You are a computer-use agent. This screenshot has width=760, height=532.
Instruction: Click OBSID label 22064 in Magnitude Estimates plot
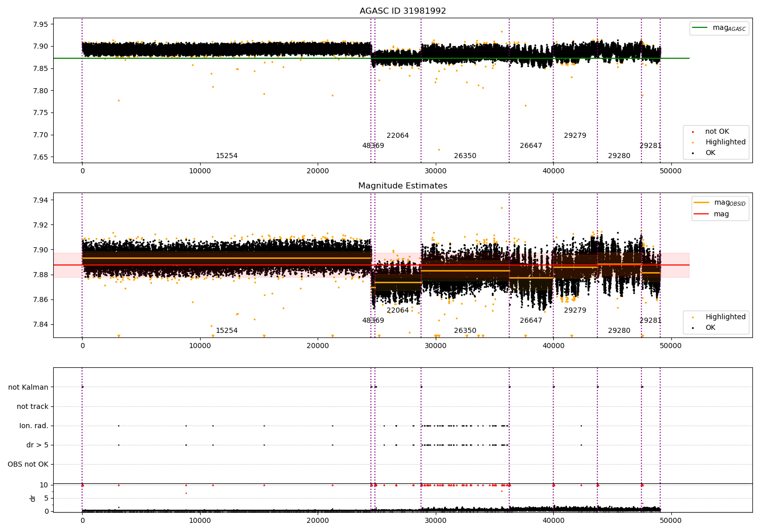pyautogui.click(x=398, y=311)
